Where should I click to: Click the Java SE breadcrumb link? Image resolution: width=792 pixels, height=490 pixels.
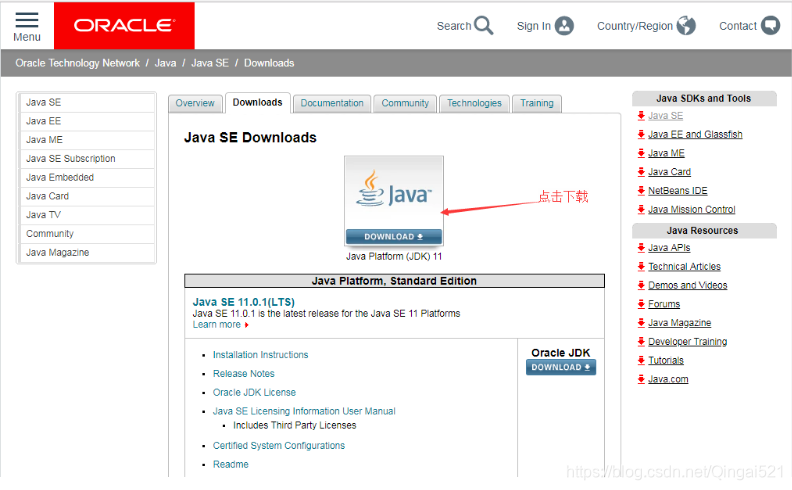210,63
